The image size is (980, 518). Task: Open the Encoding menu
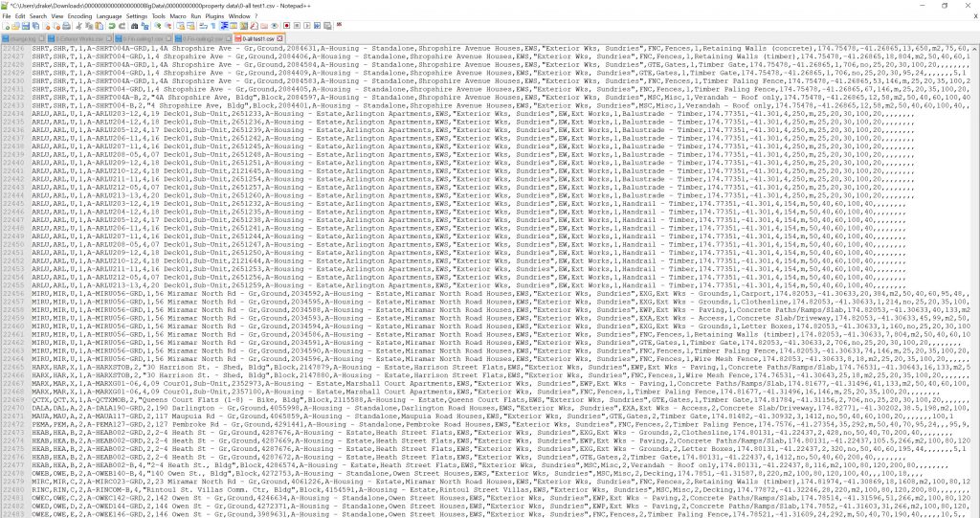click(x=79, y=16)
